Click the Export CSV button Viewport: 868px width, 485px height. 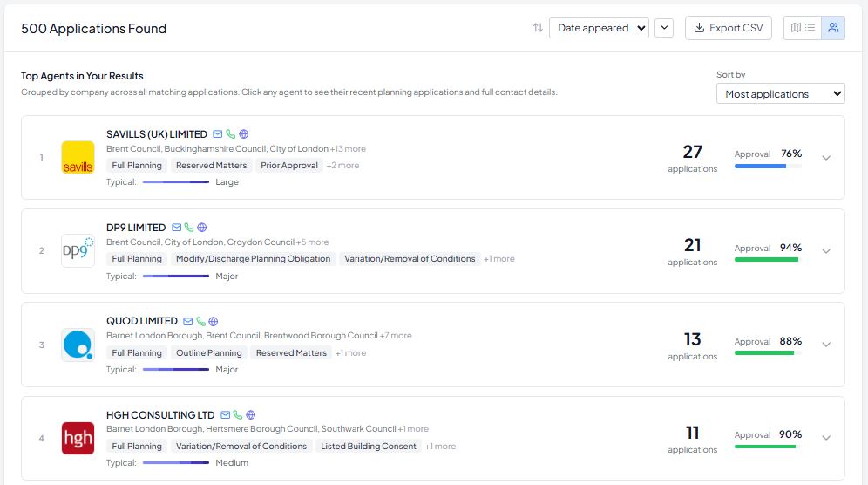pos(729,28)
